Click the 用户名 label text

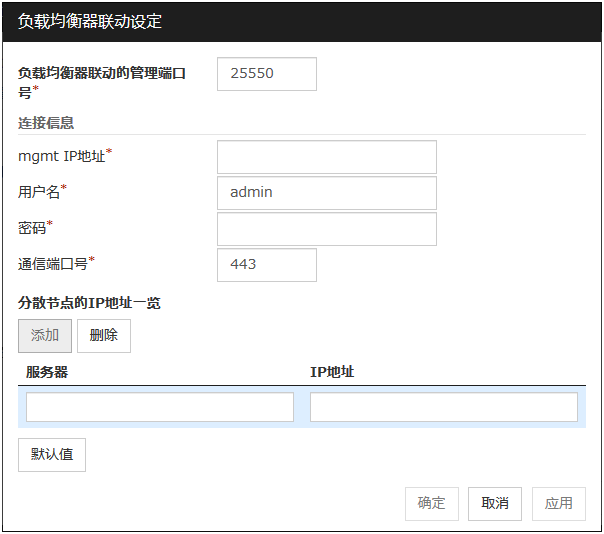click(40, 192)
